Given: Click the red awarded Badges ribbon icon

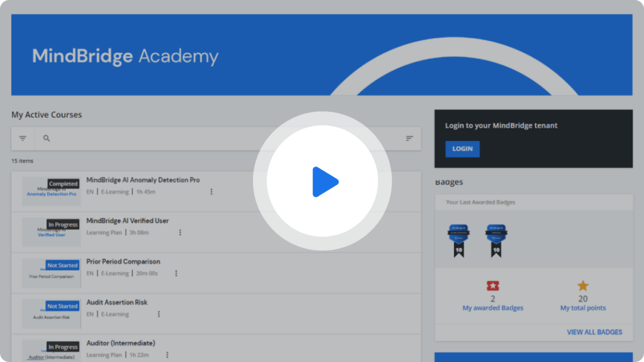Looking at the screenshot, I should coord(493,286).
